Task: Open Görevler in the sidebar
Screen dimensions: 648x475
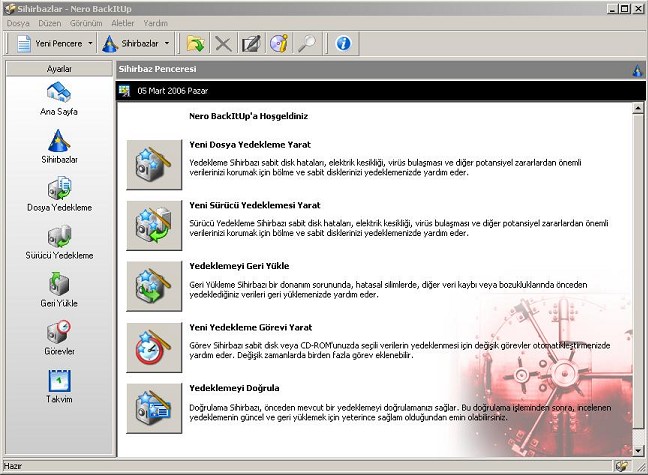Action: click(59, 333)
